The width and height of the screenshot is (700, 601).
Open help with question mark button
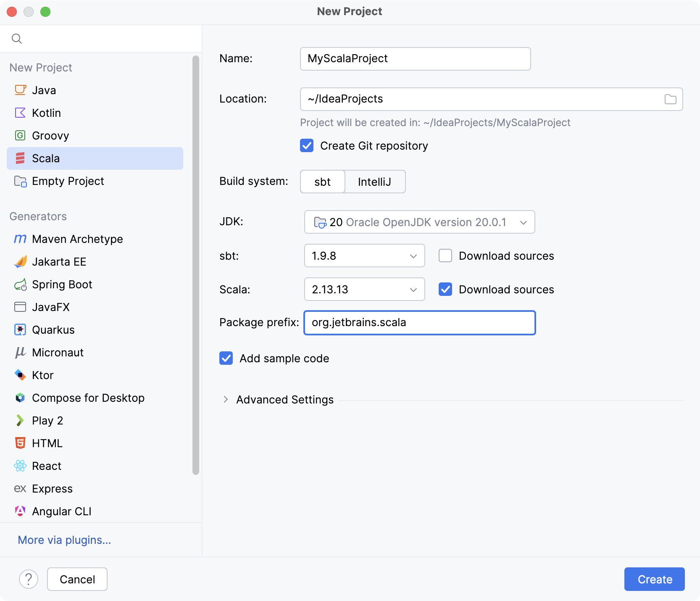click(x=29, y=579)
